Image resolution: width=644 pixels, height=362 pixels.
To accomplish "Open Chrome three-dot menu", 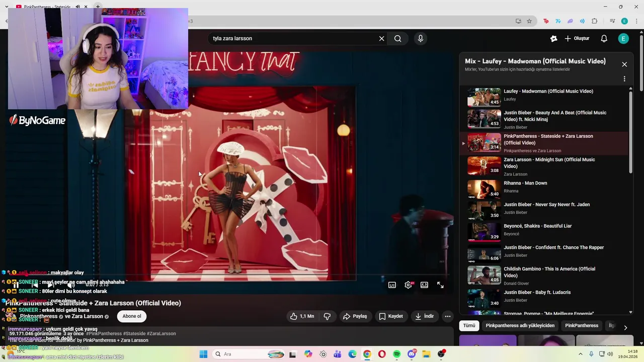I will pos(636,21).
